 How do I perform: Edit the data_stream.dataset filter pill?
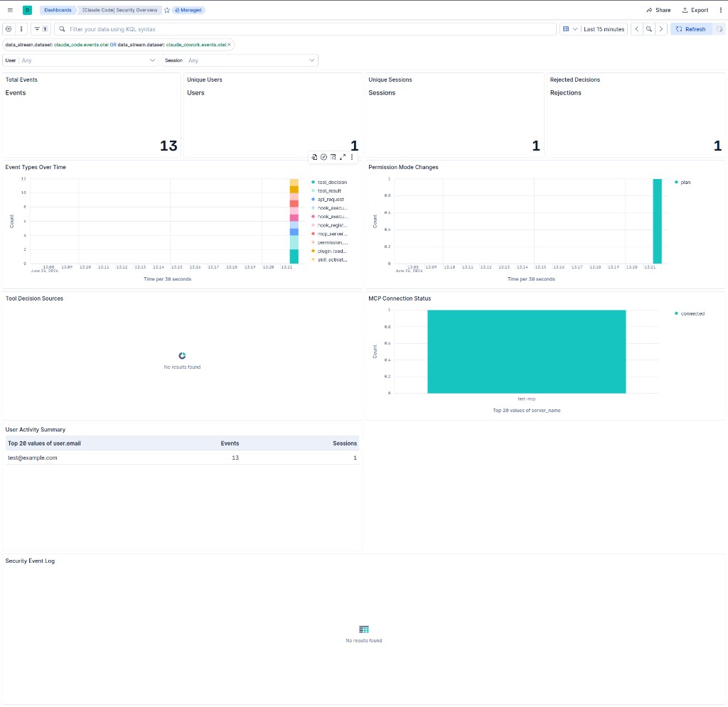(115, 45)
